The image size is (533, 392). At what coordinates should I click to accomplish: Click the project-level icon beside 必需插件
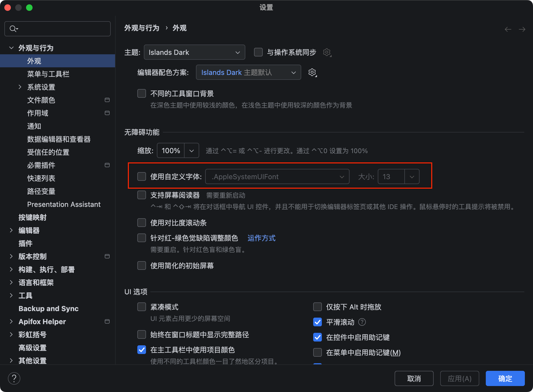click(x=107, y=165)
